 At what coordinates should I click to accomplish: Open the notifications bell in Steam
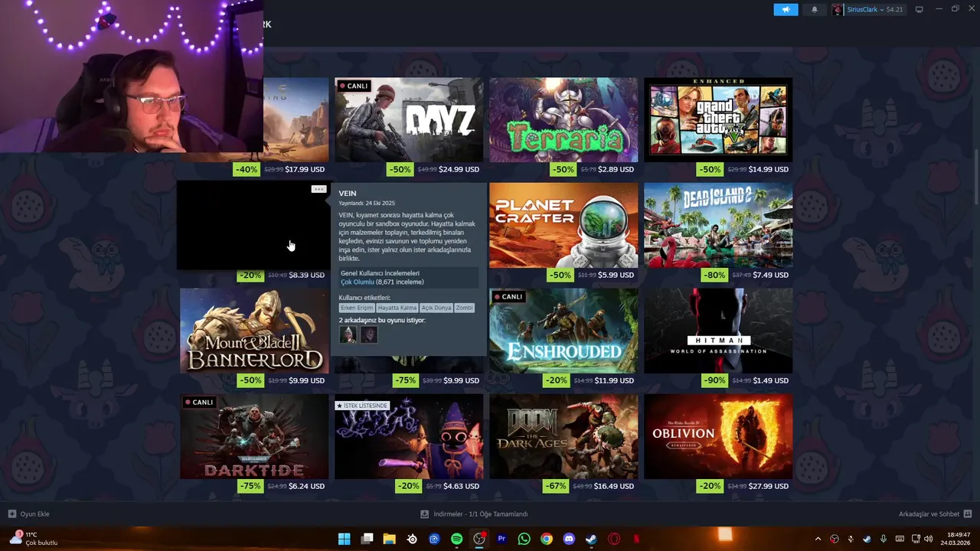click(815, 9)
